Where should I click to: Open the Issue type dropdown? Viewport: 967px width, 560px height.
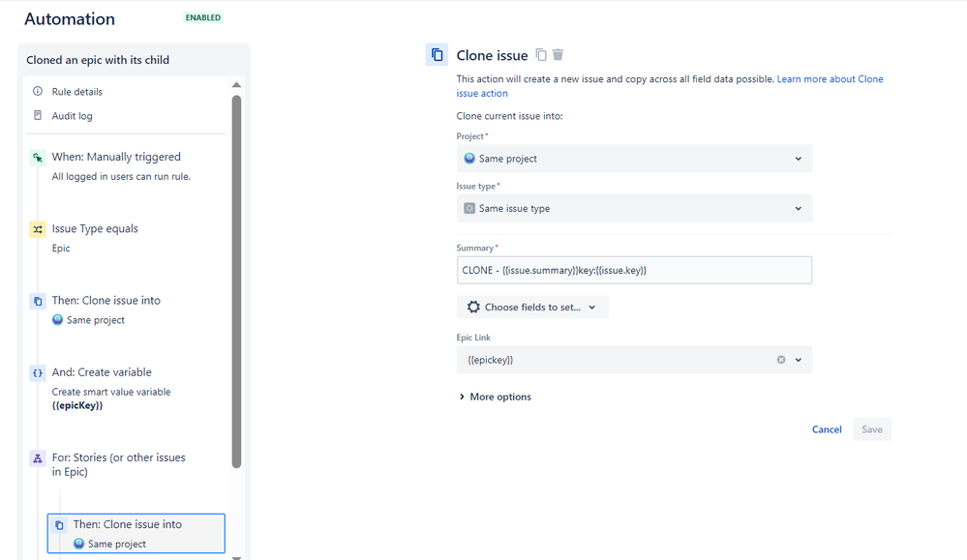click(x=634, y=208)
